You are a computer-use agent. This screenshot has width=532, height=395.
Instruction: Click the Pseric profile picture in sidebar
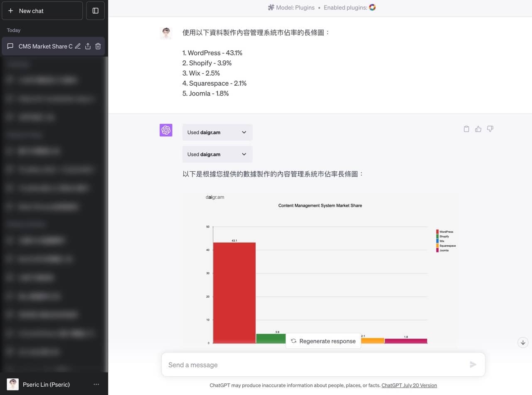[13, 384]
